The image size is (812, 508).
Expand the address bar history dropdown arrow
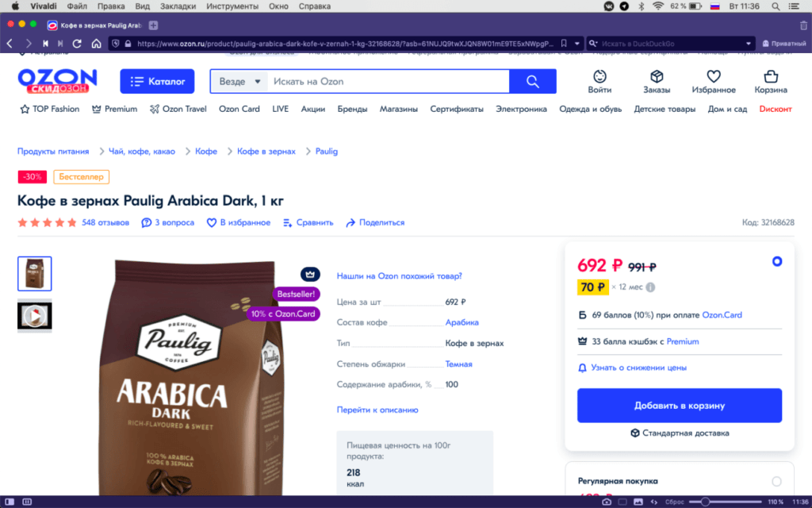coord(577,44)
